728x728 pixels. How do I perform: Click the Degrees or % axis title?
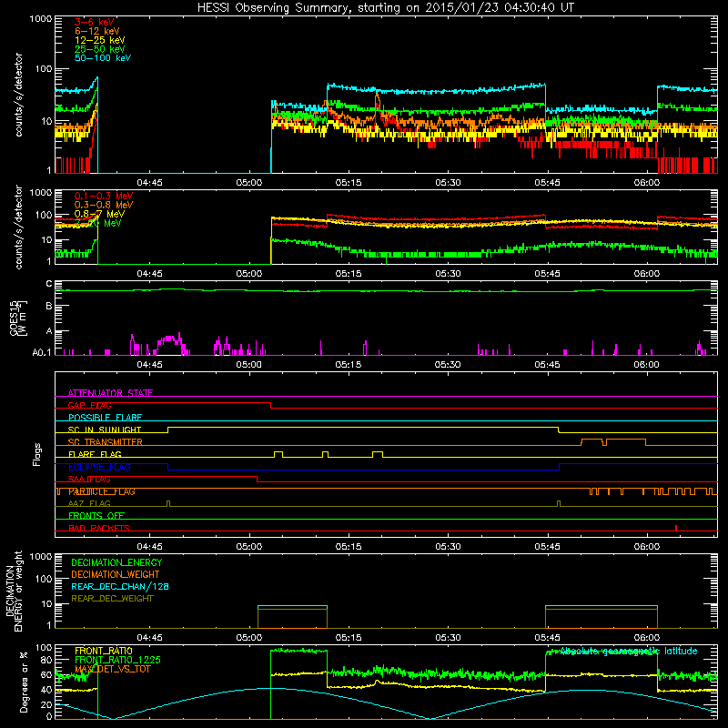pos(25,682)
